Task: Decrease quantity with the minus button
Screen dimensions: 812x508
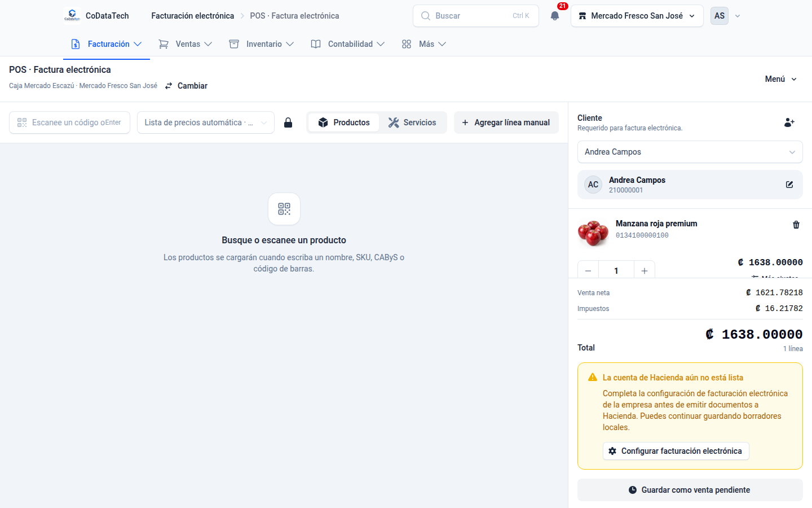Action: click(588, 271)
